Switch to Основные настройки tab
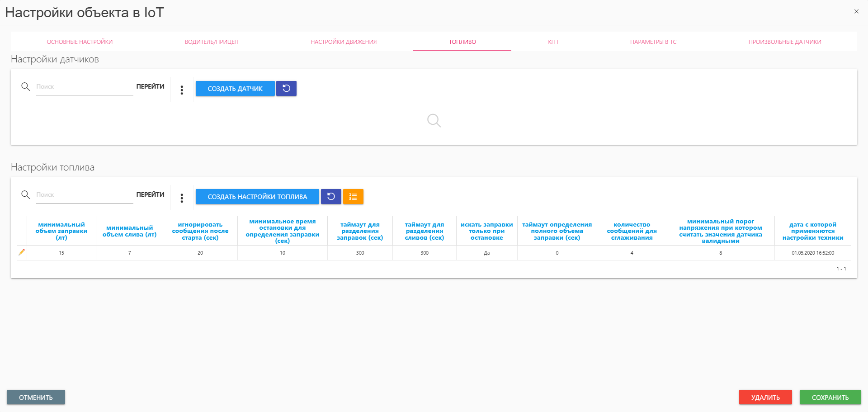 (x=80, y=42)
